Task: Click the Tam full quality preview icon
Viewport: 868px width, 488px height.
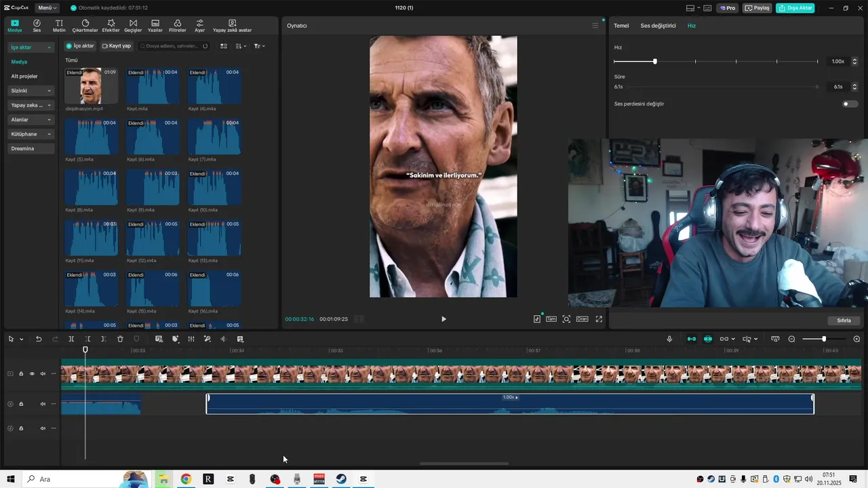Action: [551, 319]
